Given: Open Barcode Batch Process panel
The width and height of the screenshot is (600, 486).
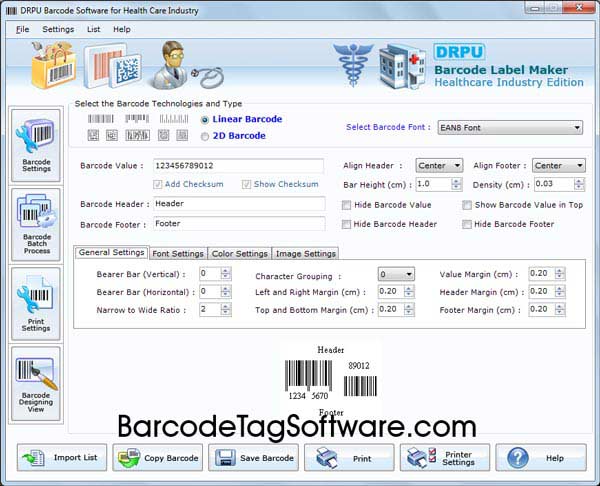Looking at the screenshot, I should [36, 224].
